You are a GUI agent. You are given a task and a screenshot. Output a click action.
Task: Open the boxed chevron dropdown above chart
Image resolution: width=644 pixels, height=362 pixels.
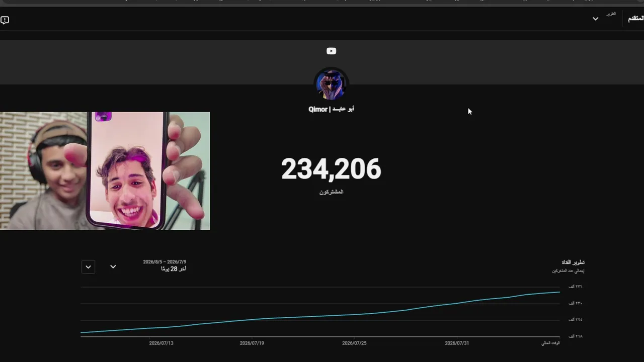88,266
